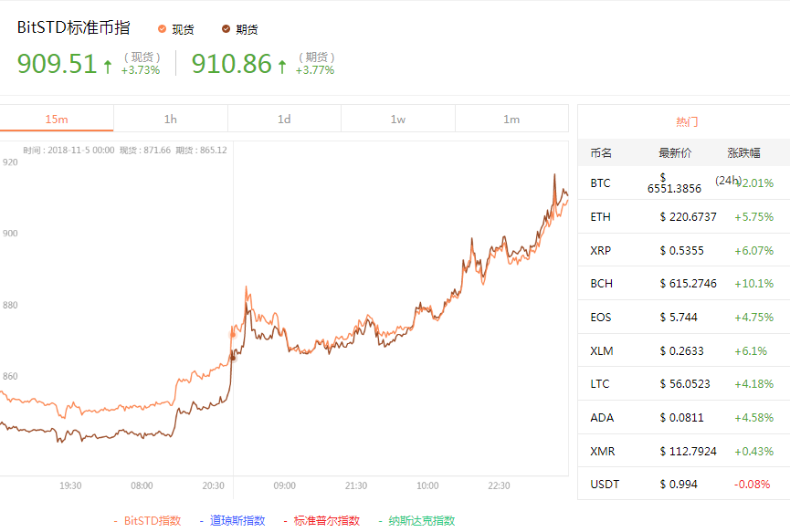Open the USDT coin entry
The image size is (790, 532).
tap(684, 484)
